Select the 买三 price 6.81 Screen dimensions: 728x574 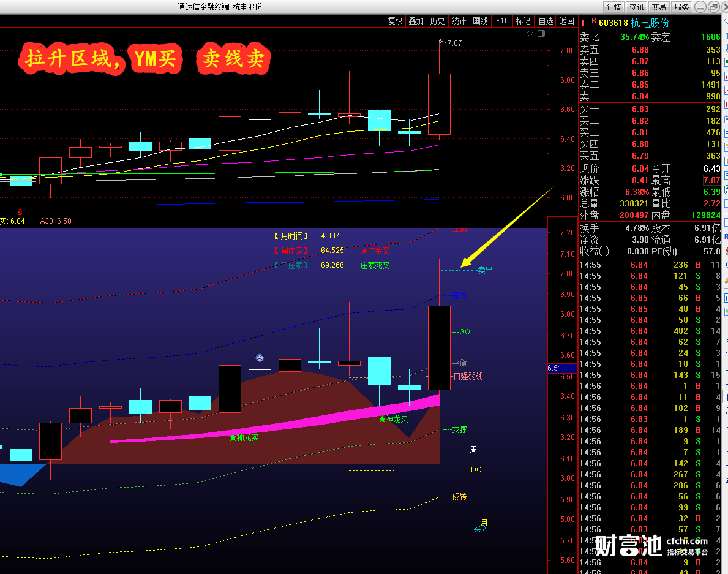pyautogui.click(x=640, y=132)
